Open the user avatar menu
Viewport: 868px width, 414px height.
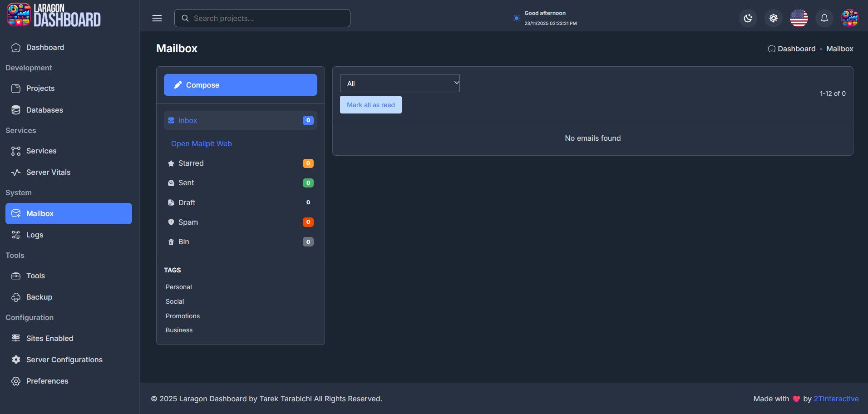851,18
